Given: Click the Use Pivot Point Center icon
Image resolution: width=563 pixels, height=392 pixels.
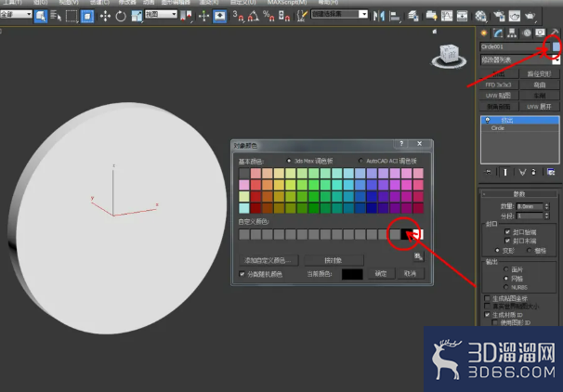Looking at the screenshot, I should pyautogui.click(x=187, y=16).
